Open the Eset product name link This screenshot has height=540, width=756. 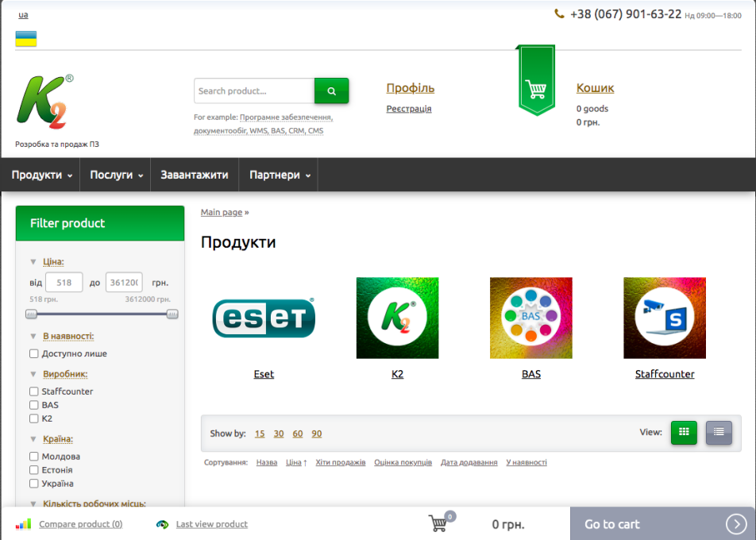pos(264,374)
